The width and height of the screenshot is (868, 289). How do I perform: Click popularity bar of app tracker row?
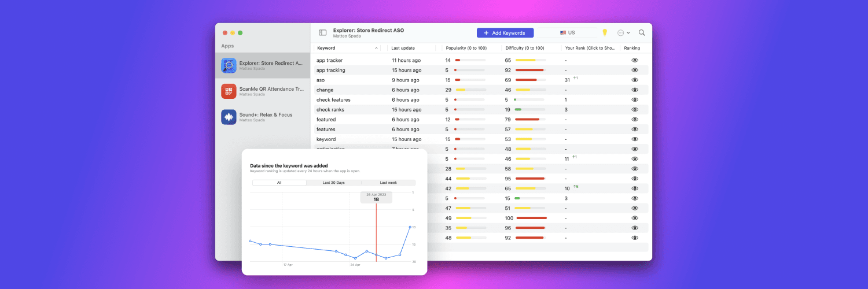[470, 60]
